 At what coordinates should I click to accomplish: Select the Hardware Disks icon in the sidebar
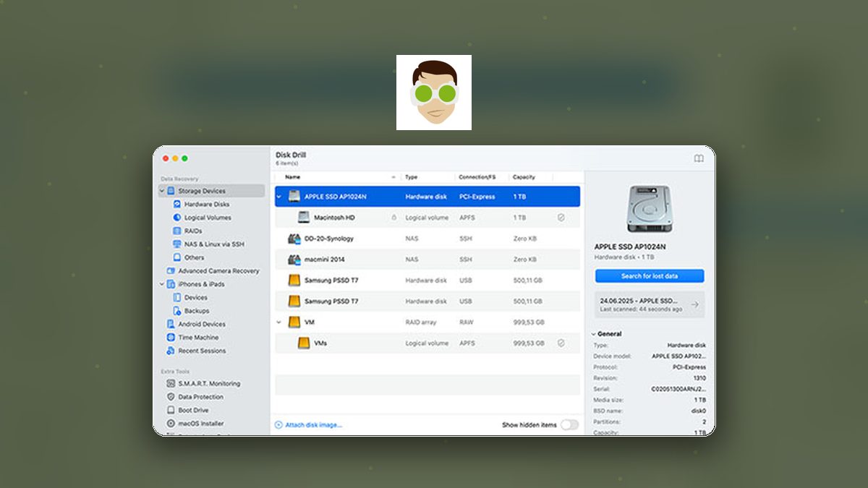[177, 205]
